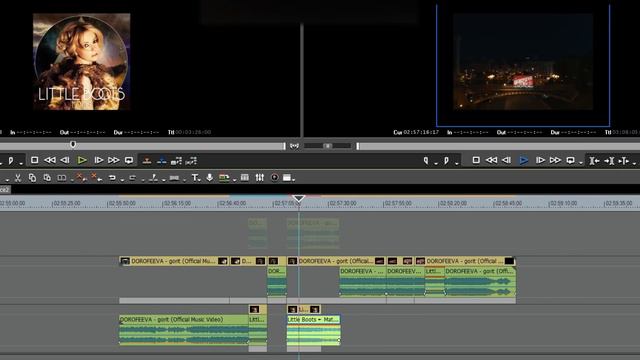The height and width of the screenshot is (360, 640).
Task: Set default transition icon in toolbar
Action: pyautogui.click(x=174, y=178)
